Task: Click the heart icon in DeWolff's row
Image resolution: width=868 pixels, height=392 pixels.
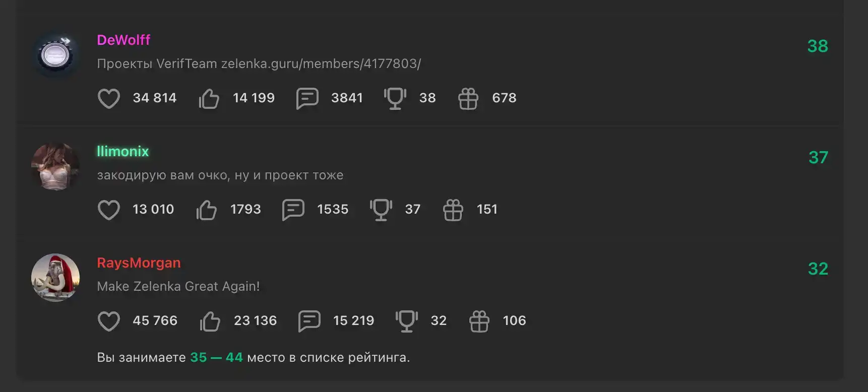Action: pyautogui.click(x=109, y=98)
